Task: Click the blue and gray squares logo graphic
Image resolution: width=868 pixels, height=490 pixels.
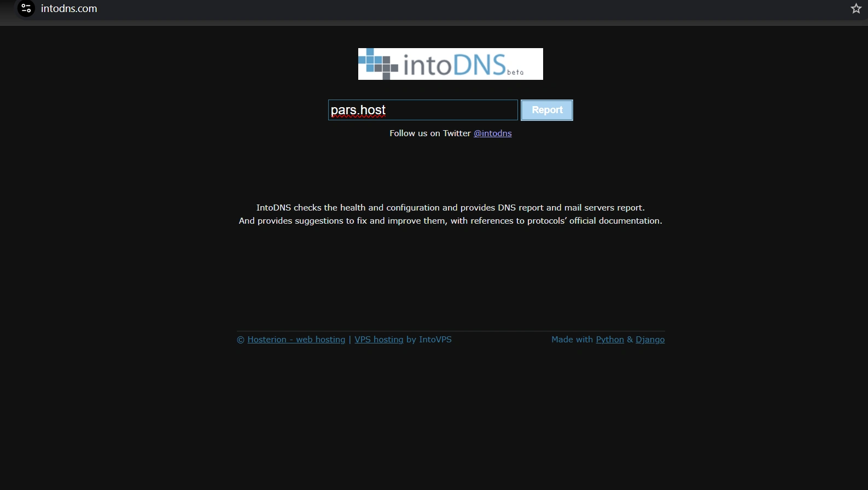Action: (378, 64)
